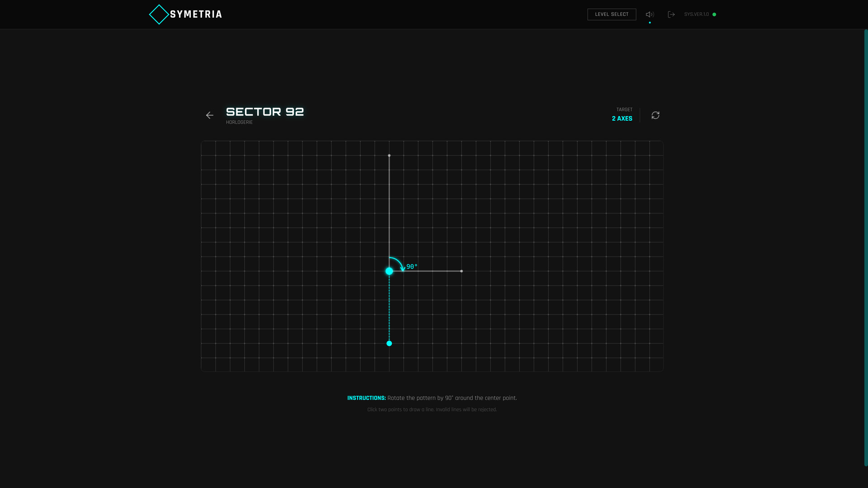This screenshot has height=488, width=868.
Task: Go back using the left arrow icon
Action: click(209, 115)
